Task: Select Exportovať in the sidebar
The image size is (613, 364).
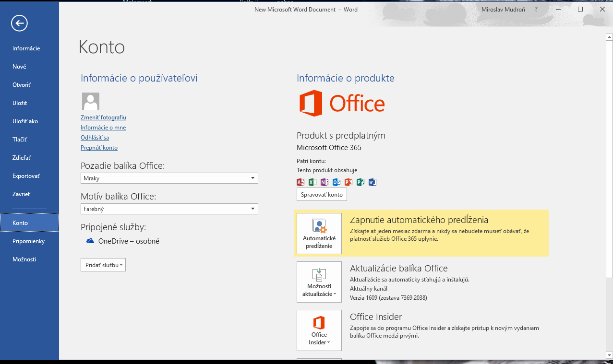Action: [x=29, y=176]
